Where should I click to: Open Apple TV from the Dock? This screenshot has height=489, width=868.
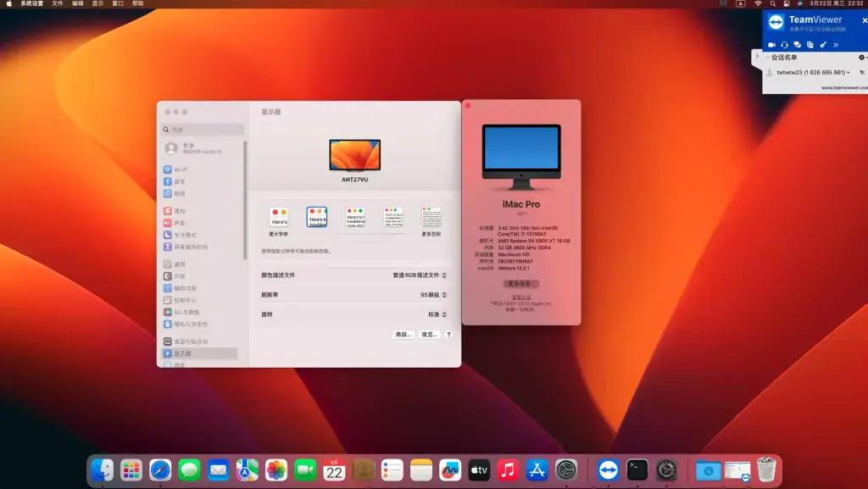(479, 470)
